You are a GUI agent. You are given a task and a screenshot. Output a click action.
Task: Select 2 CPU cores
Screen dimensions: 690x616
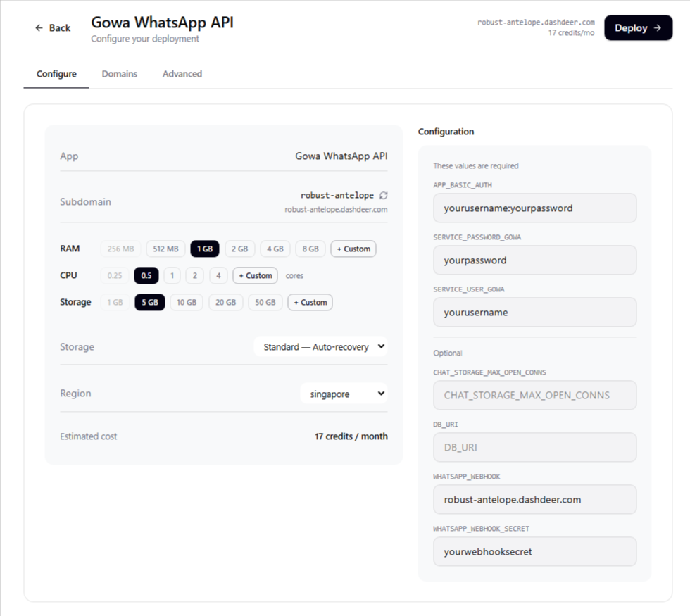pos(195,275)
